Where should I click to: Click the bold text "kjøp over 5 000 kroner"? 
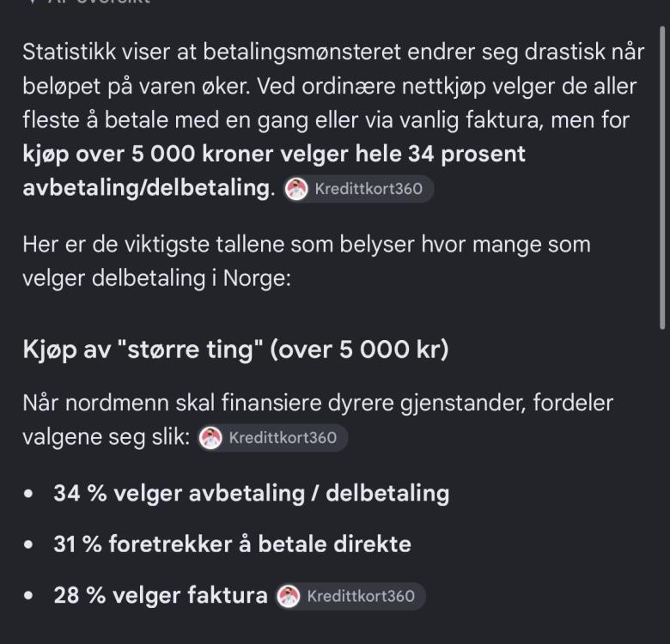tap(148, 154)
